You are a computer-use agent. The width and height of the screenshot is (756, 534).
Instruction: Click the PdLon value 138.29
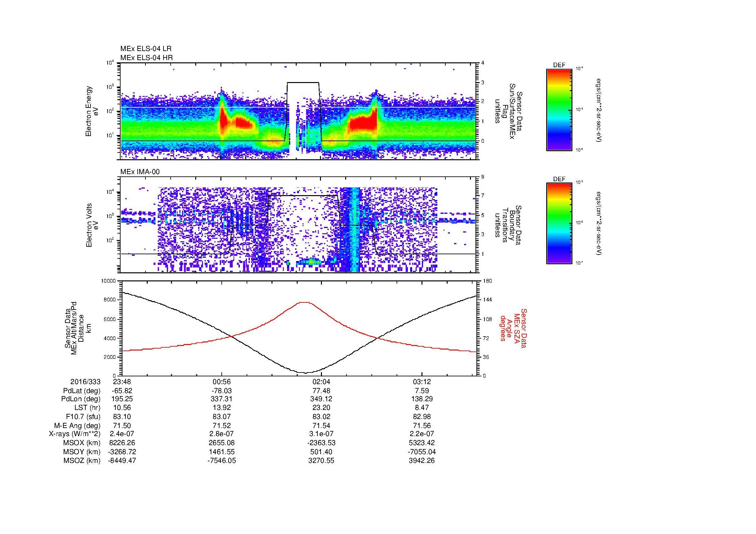tap(422, 399)
